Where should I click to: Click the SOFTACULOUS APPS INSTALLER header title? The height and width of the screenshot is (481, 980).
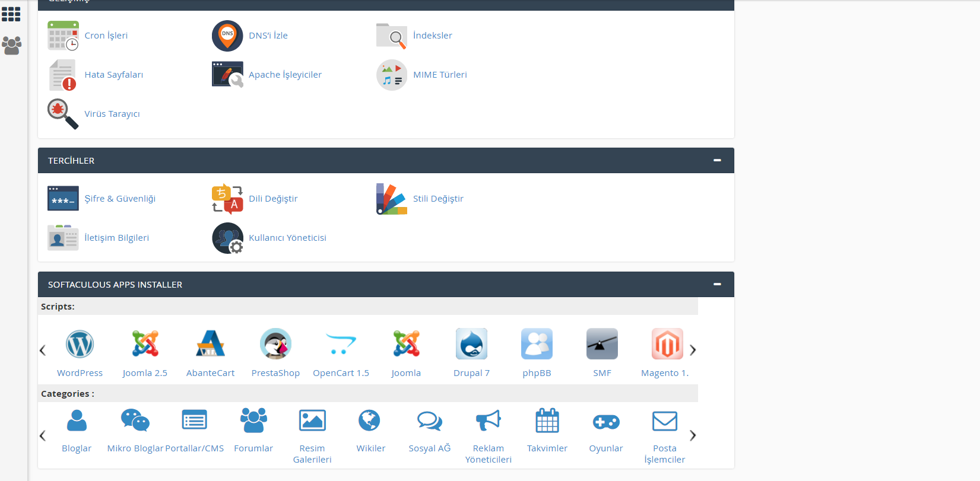point(115,285)
